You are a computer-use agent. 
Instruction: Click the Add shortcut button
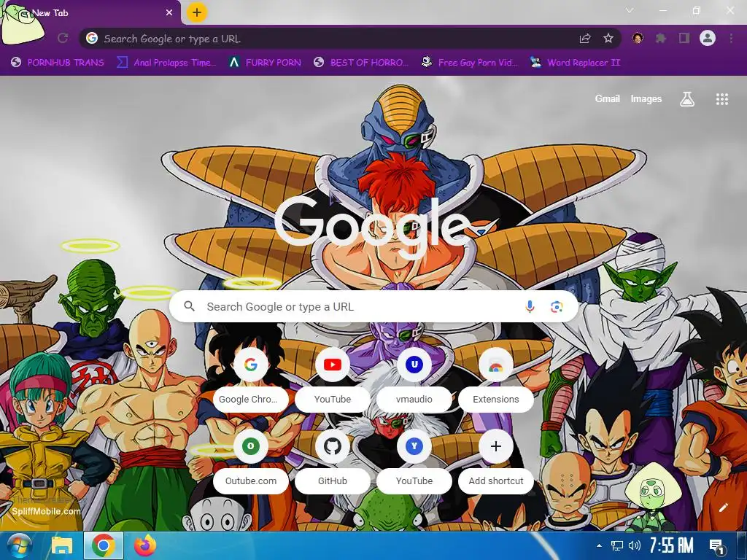pos(496,462)
